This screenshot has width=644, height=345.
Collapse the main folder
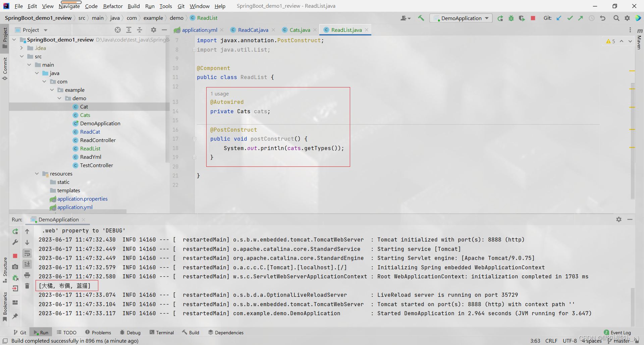click(x=29, y=65)
